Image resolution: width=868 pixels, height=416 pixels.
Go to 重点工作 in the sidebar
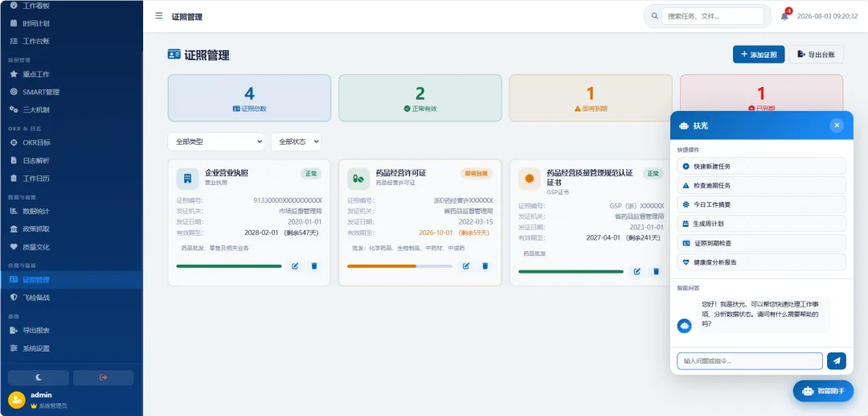(71, 74)
